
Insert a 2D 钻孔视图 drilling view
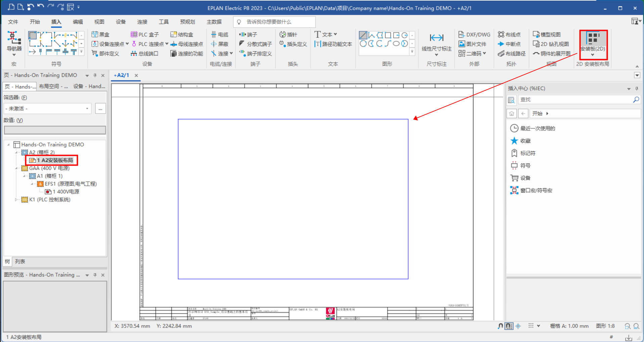551,44
